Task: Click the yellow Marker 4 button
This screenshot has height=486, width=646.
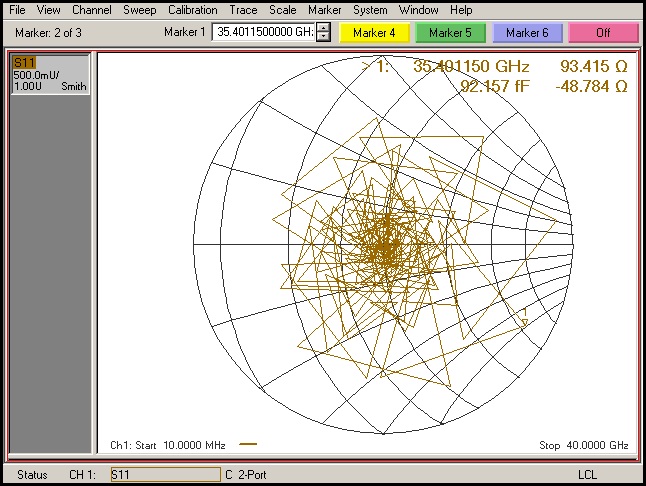Action: 374,33
